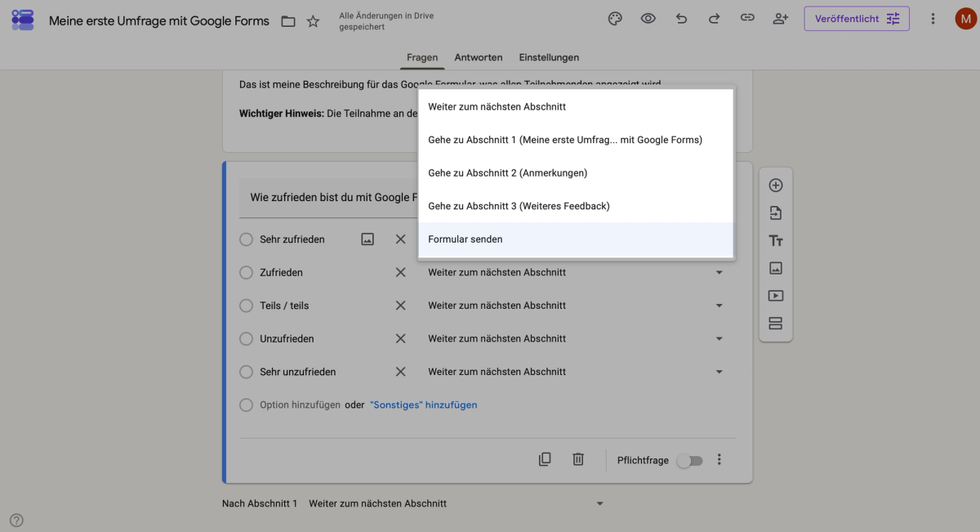
Task: Copy the respondent link icon
Action: (x=747, y=19)
